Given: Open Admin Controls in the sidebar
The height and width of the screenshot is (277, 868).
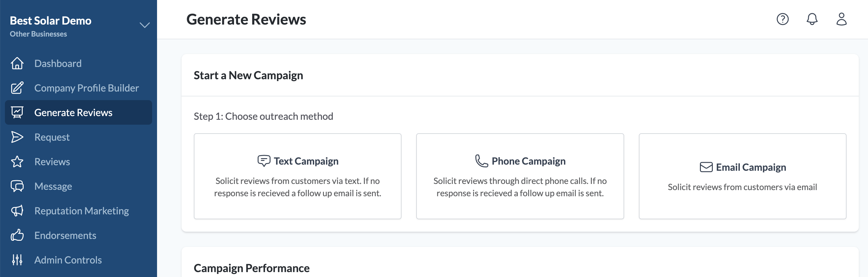Looking at the screenshot, I should [x=68, y=260].
